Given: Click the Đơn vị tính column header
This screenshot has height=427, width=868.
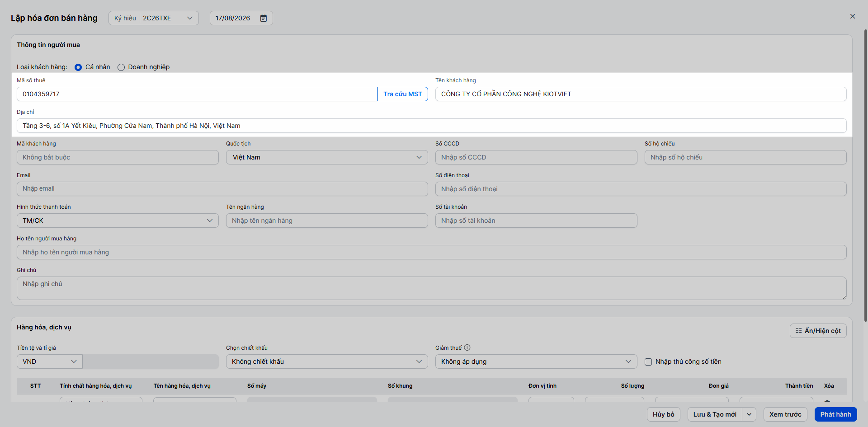Looking at the screenshot, I should [542, 386].
